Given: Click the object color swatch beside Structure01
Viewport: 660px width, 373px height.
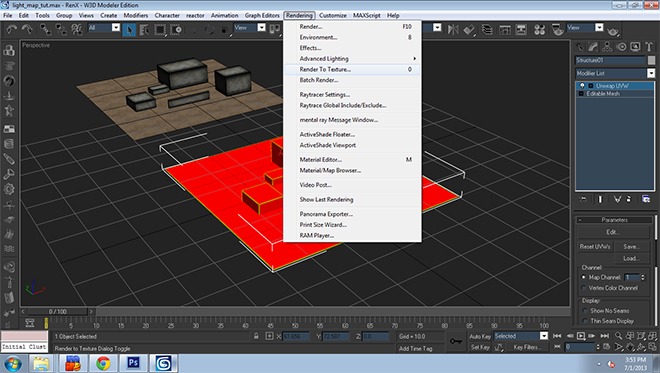Looking at the screenshot, I should coord(651,60).
